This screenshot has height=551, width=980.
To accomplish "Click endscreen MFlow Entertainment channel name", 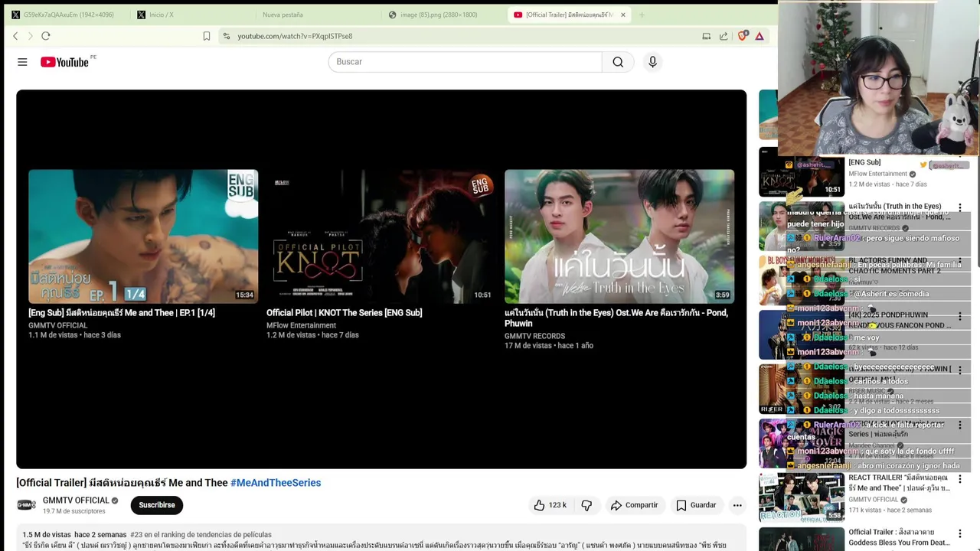I will [x=301, y=325].
